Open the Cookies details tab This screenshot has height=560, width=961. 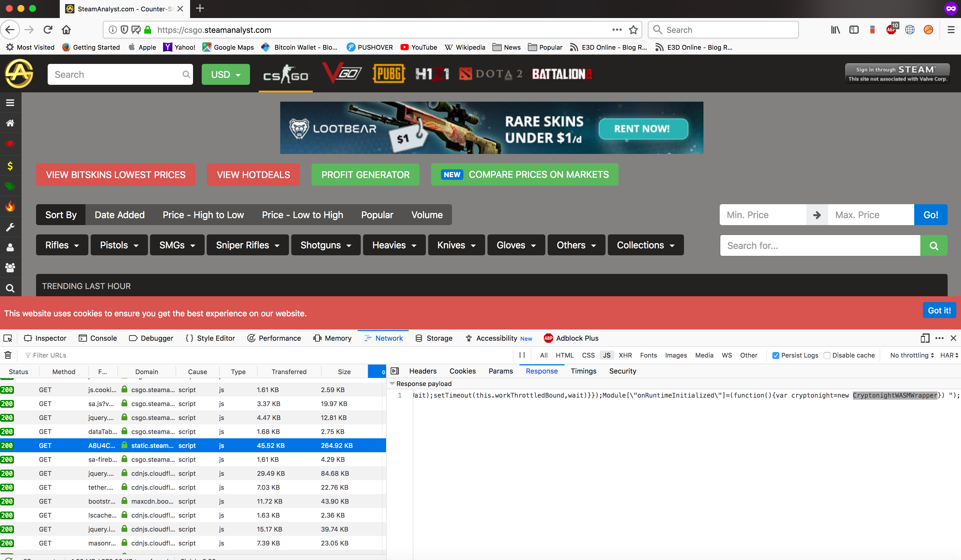462,371
